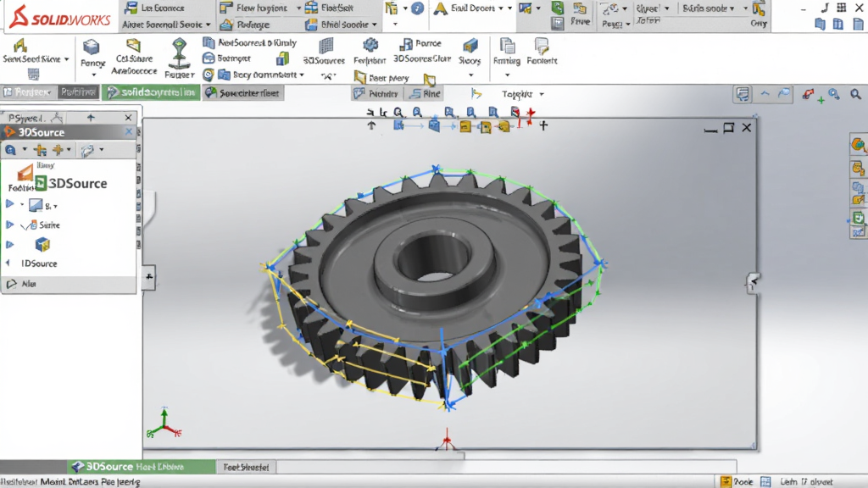This screenshot has width=868, height=488.
Task: Click the 'Fmniarg' document icon
Action: [507, 46]
